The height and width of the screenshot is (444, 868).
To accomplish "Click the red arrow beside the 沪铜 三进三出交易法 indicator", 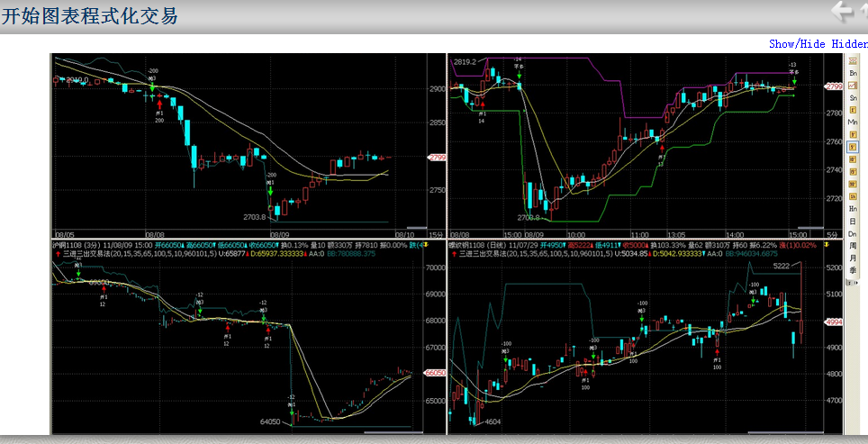I will click(x=59, y=254).
